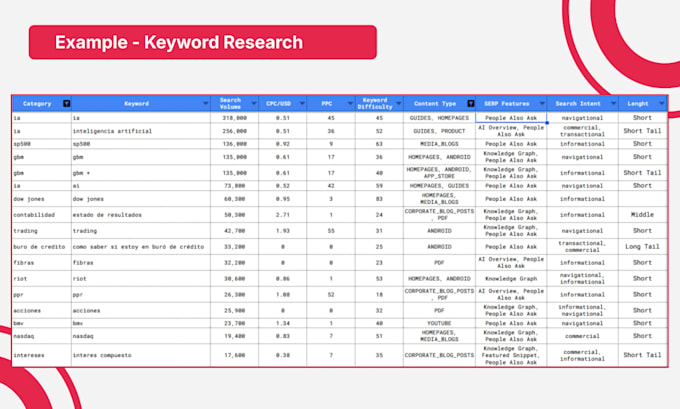680x409 pixels.
Task: Select CPC cell '0.95'
Action: (x=283, y=199)
